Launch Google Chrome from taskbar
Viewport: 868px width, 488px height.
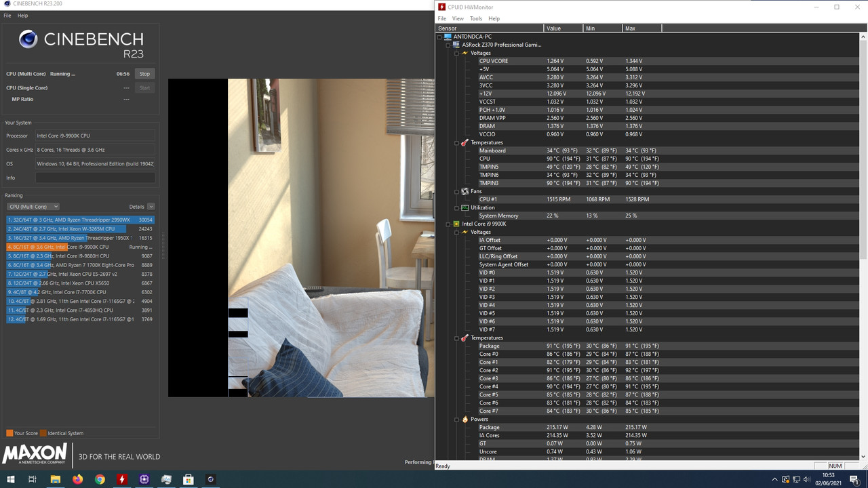pos(100,479)
